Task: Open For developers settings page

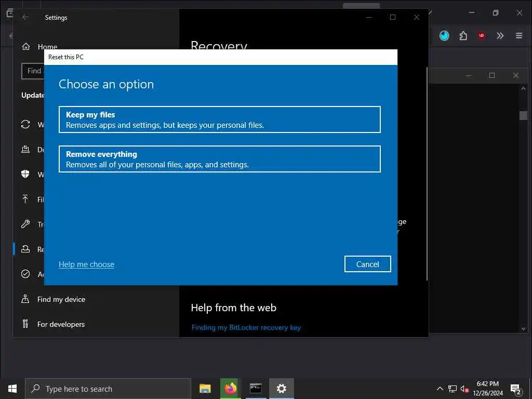Action: (61, 324)
